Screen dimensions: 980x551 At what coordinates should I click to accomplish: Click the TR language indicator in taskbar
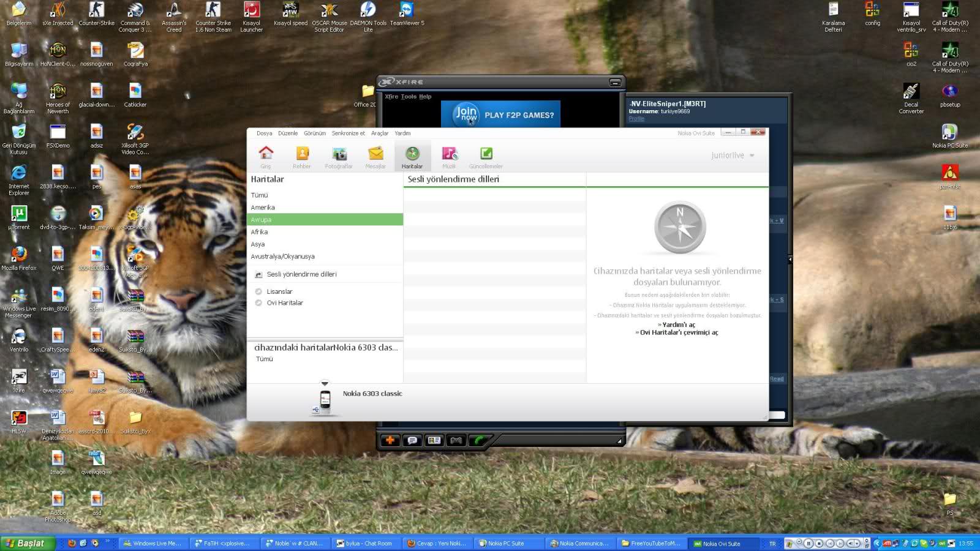tap(772, 544)
